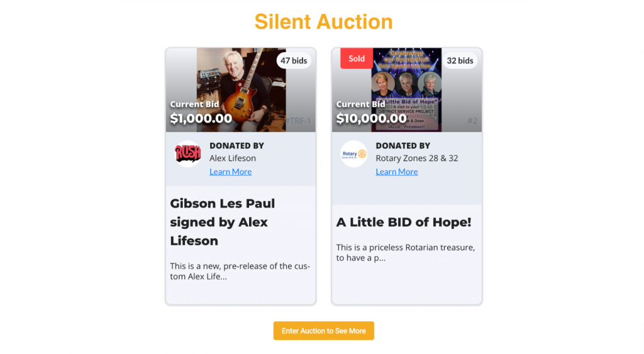Click the #2 item number label
Image resolution: width=644 pixels, height=354 pixels.
[472, 121]
